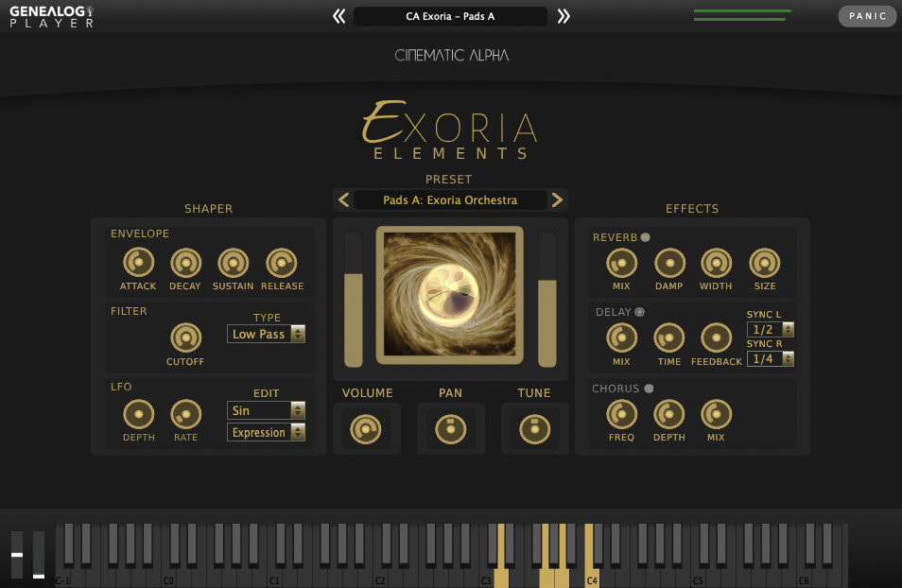This screenshot has width=902, height=588.
Task: Click the Exoria Elements title logo
Action: [450, 130]
